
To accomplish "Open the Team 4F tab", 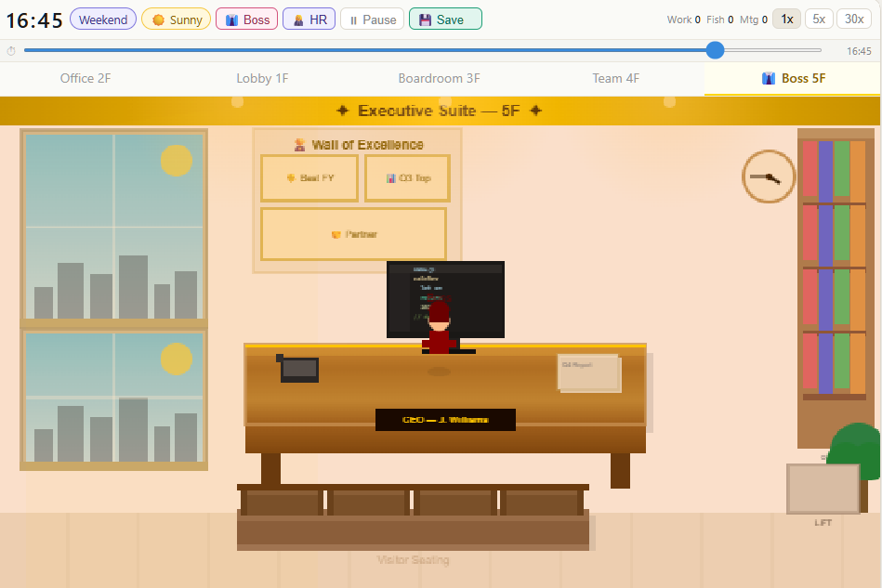I will click(x=615, y=78).
